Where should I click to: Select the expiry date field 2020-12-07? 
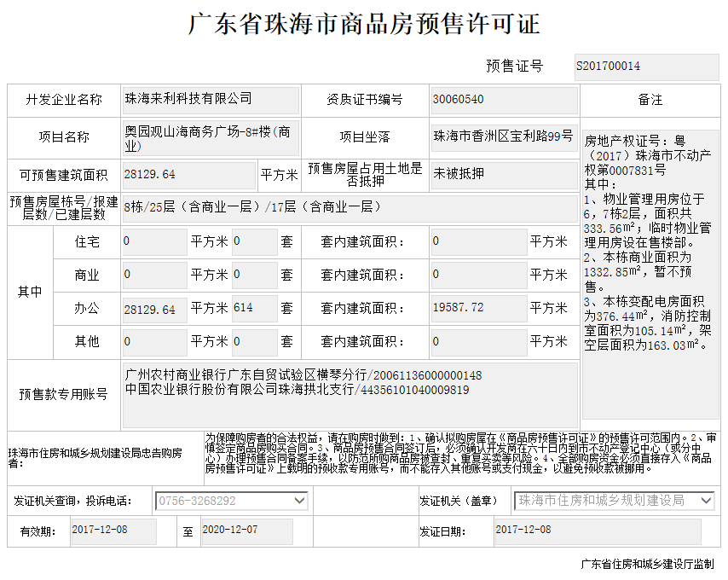[246, 531]
